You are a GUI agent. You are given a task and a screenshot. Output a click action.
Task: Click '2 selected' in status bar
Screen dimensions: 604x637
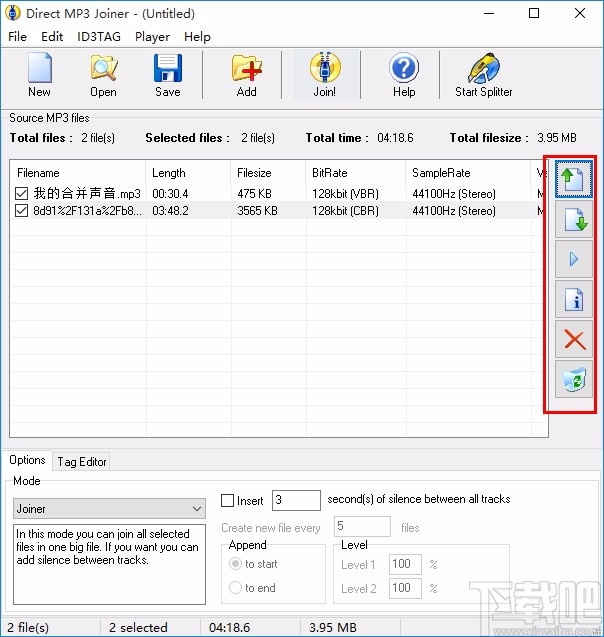pos(138,627)
